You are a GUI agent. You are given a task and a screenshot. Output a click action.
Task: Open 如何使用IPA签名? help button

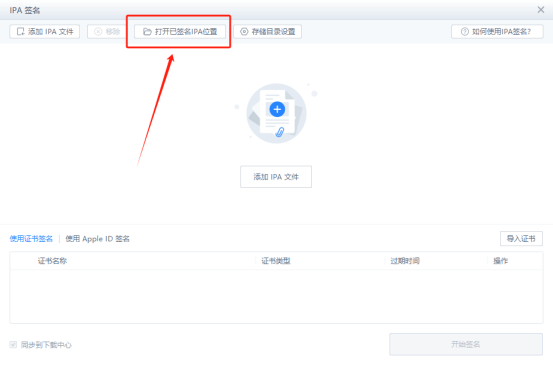click(x=497, y=31)
